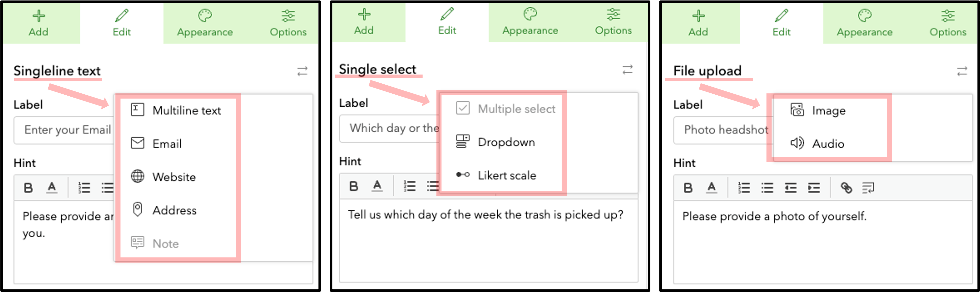This screenshot has width=980, height=292.
Task: Click numbered list icon in Single select hint toolbar
Action: pyautogui.click(x=409, y=186)
